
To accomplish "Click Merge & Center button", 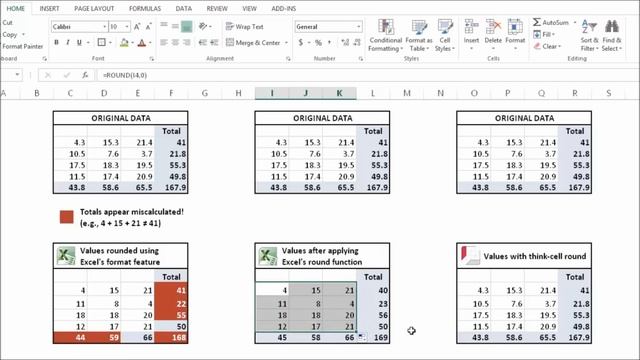I will [x=253, y=42].
